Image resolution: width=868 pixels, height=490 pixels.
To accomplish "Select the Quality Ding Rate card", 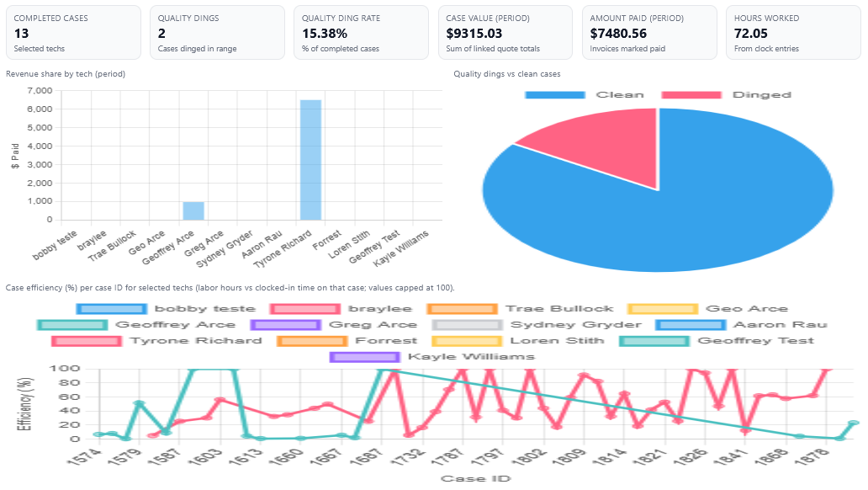I will [x=362, y=33].
